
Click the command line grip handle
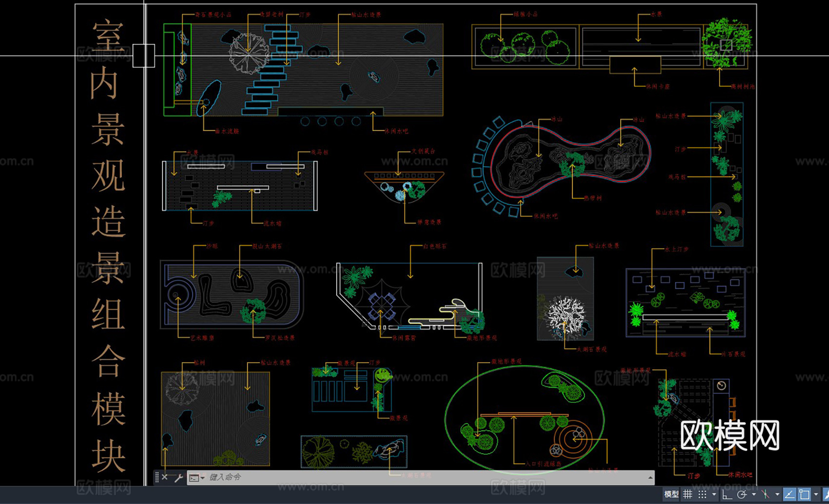click(x=156, y=477)
